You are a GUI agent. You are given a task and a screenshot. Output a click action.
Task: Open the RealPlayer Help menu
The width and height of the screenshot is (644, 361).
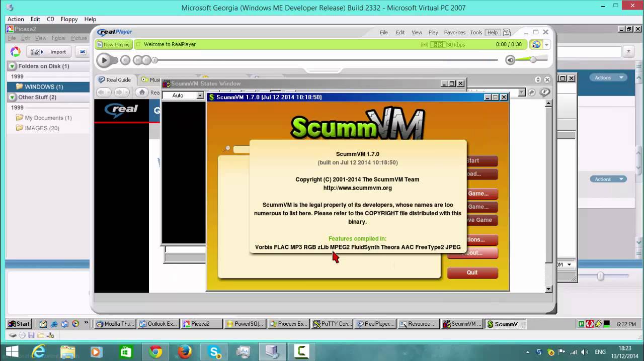click(x=493, y=32)
